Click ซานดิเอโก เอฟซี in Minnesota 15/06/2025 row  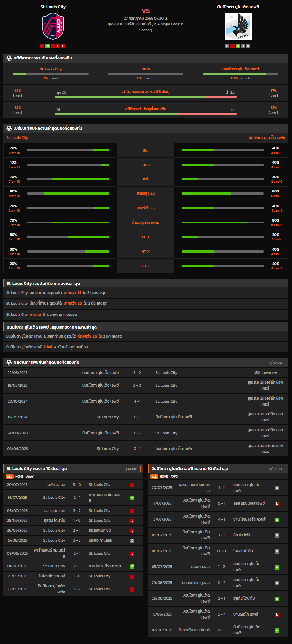click(x=246, y=614)
